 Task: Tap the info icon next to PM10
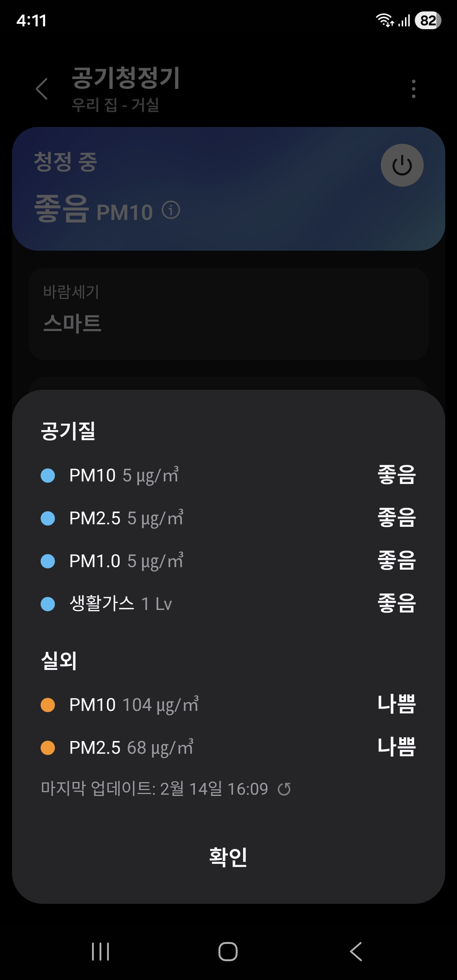click(171, 210)
